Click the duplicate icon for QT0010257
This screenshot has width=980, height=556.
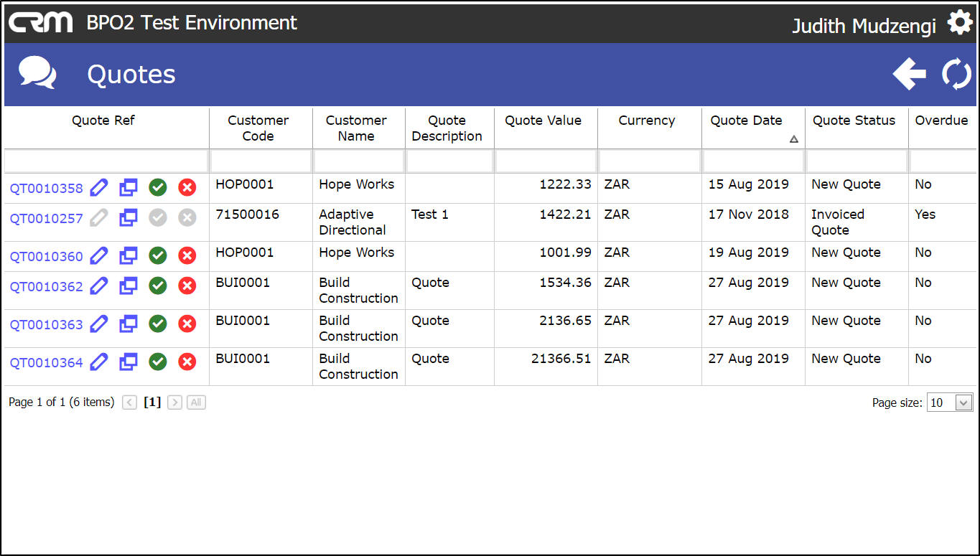click(x=129, y=218)
